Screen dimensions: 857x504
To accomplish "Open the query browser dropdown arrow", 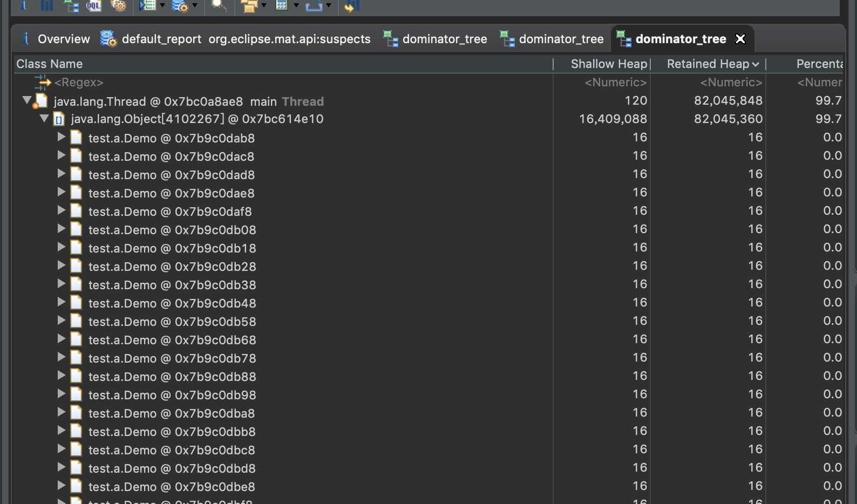I will point(195,5).
